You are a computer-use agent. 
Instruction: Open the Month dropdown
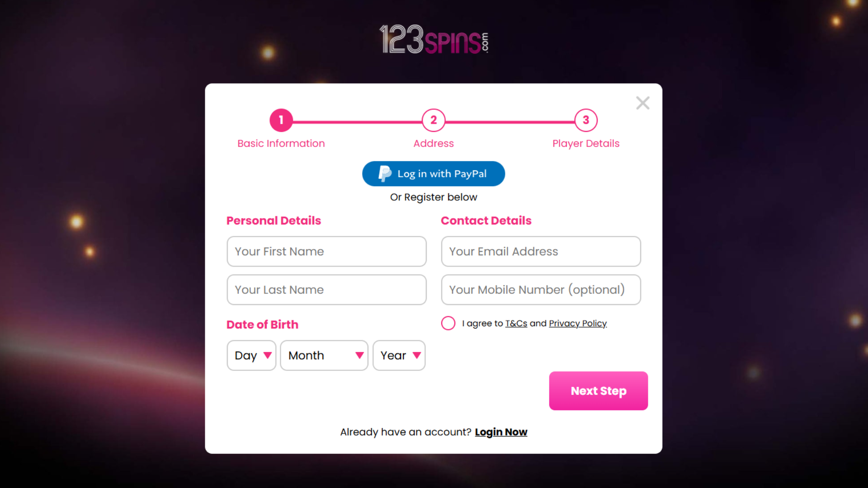coord(324,356)
